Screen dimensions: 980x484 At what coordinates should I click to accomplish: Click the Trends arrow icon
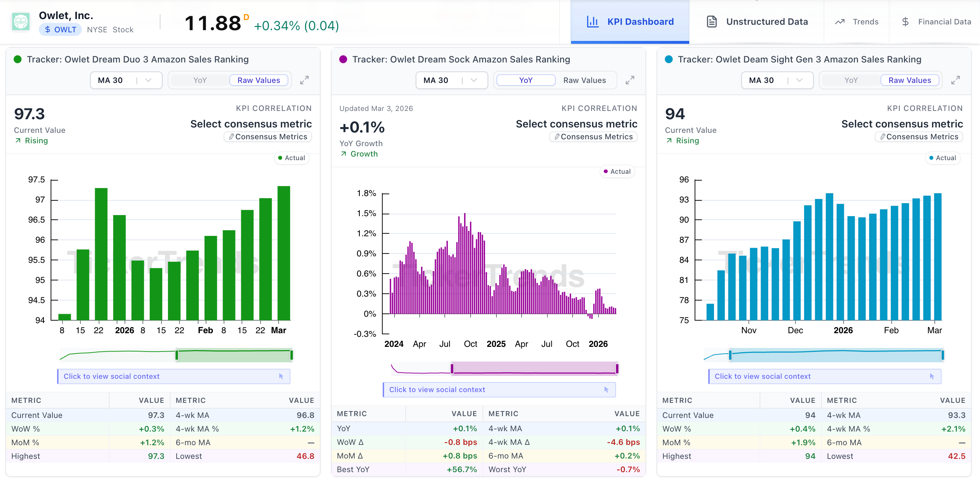click(x=840, y=22)
